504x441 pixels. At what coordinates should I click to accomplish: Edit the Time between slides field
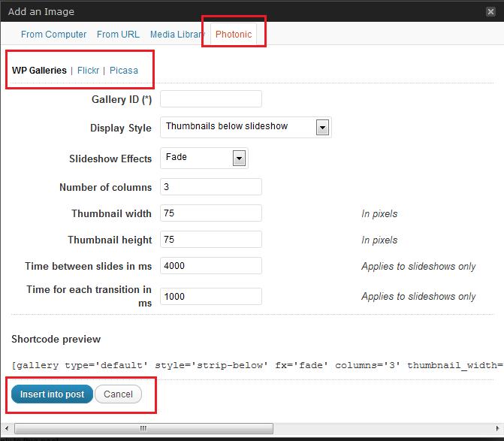pos(211,266)
